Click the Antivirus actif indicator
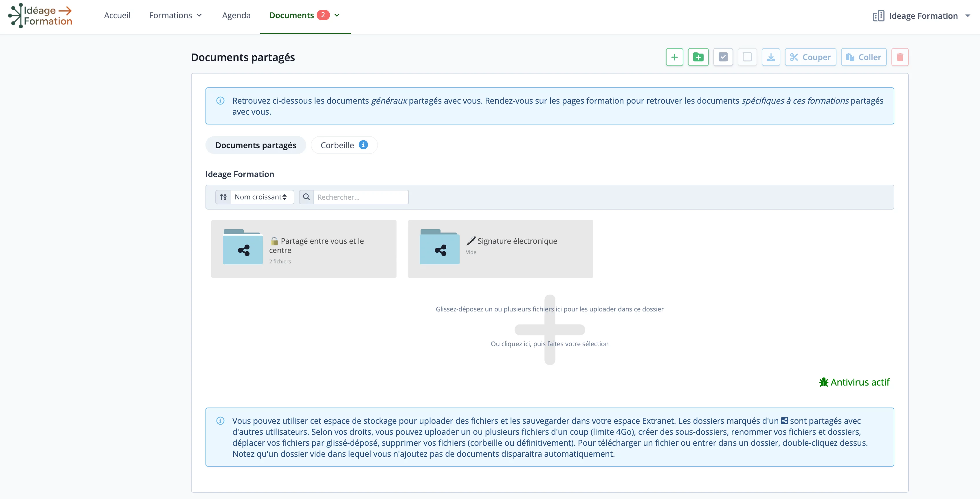Image resolution: width=980 pixels, height=499 pixels. [854, 382]
